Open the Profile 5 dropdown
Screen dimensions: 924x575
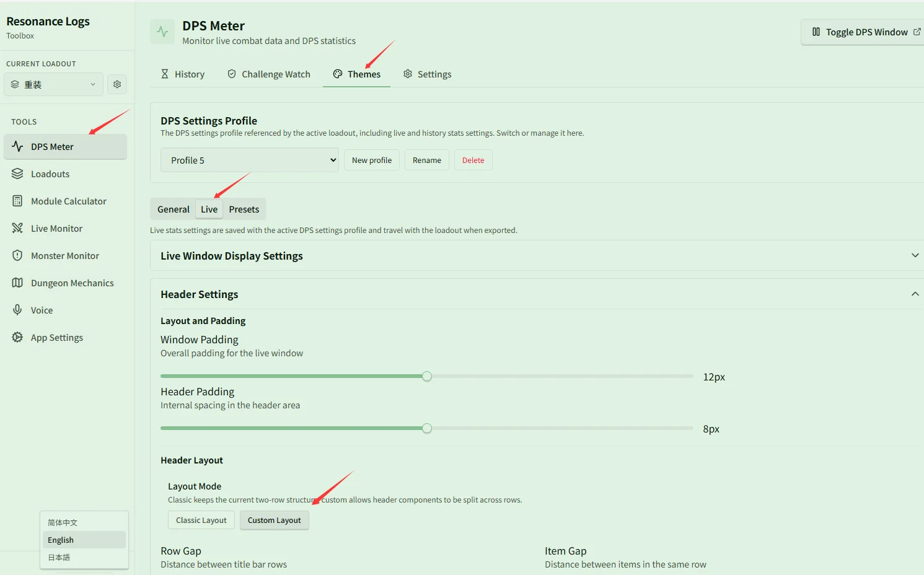[250, 160]
